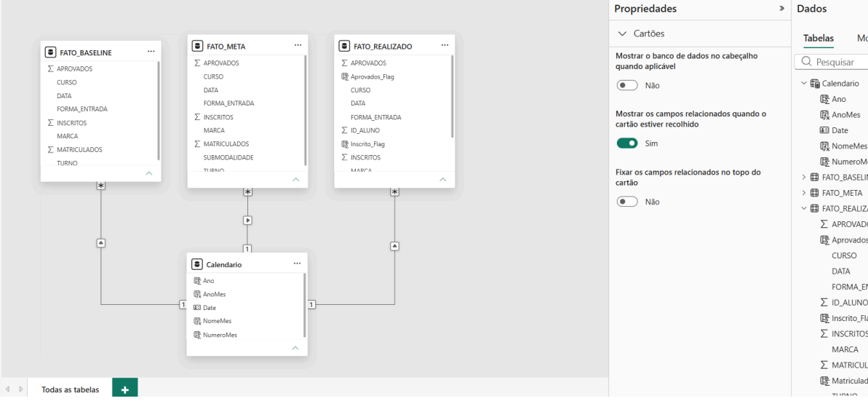The image size is (868, 401).
Task: Select APROVADOS field in FATO_BASELINE card
Action: coord(74,68)
